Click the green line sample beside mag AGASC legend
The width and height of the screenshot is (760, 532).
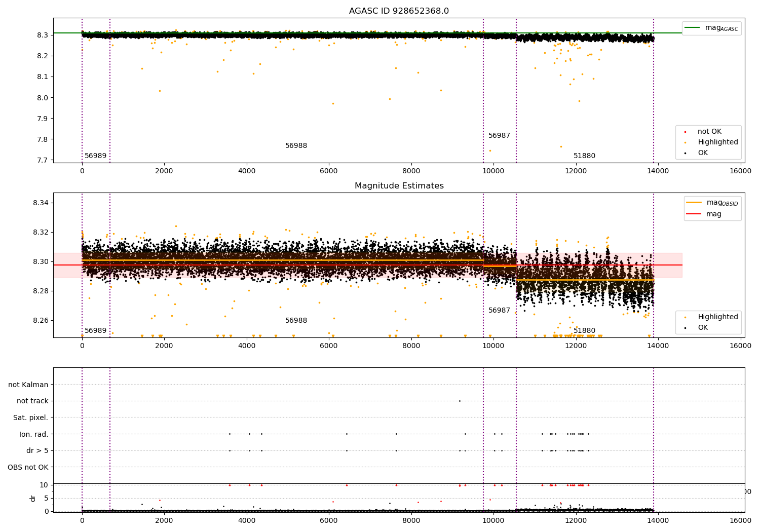click(692, 28)
